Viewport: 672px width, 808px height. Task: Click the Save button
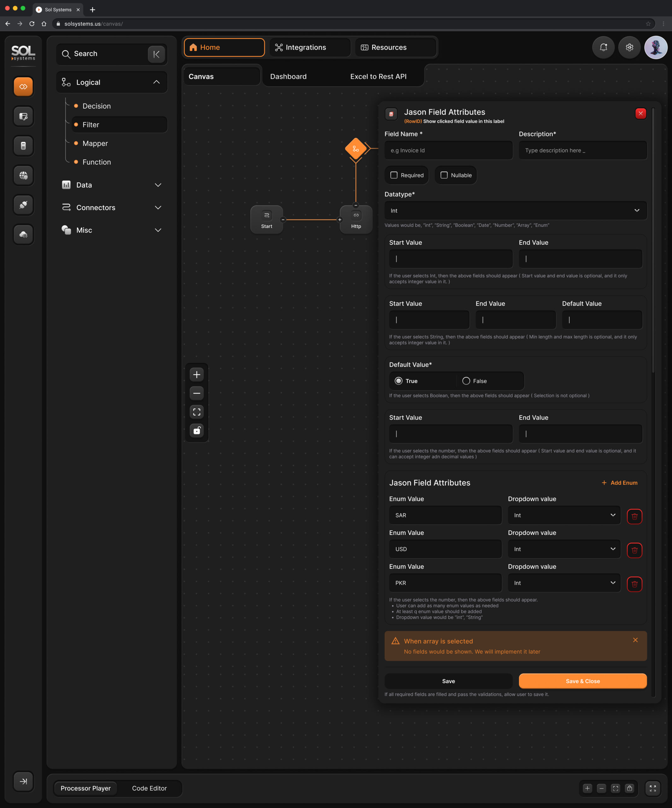tap(449, 681)
